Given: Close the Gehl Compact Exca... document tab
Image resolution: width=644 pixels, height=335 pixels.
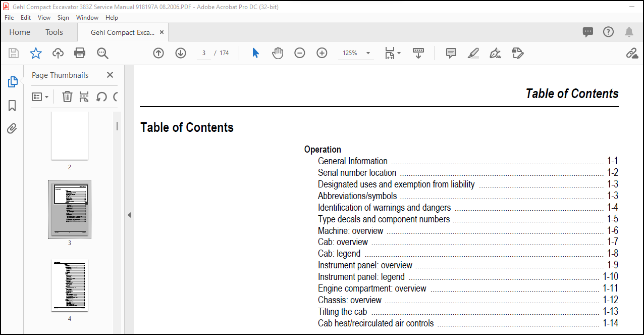Looking at the screenshot, I should (162, 32).
